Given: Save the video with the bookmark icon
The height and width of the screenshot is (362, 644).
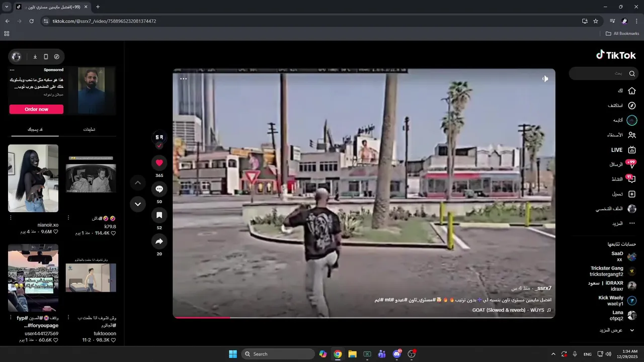Looking at the screenshot, I should point(159,215).
